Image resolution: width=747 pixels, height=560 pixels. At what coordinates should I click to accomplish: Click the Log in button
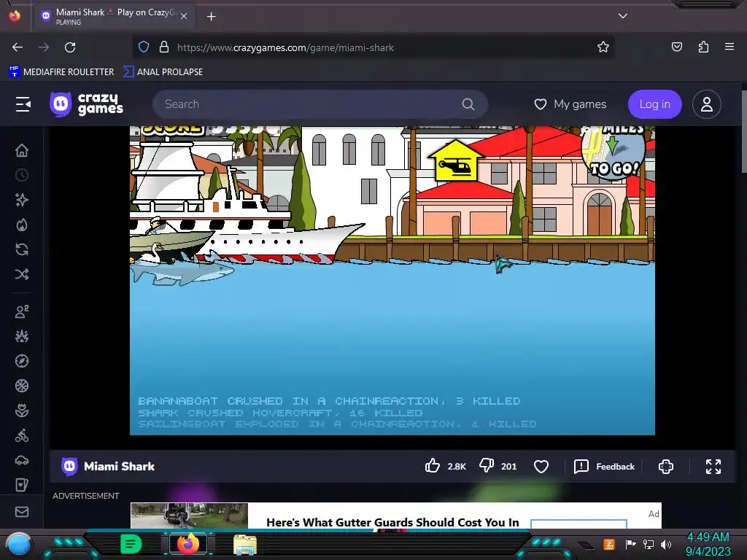654,104
